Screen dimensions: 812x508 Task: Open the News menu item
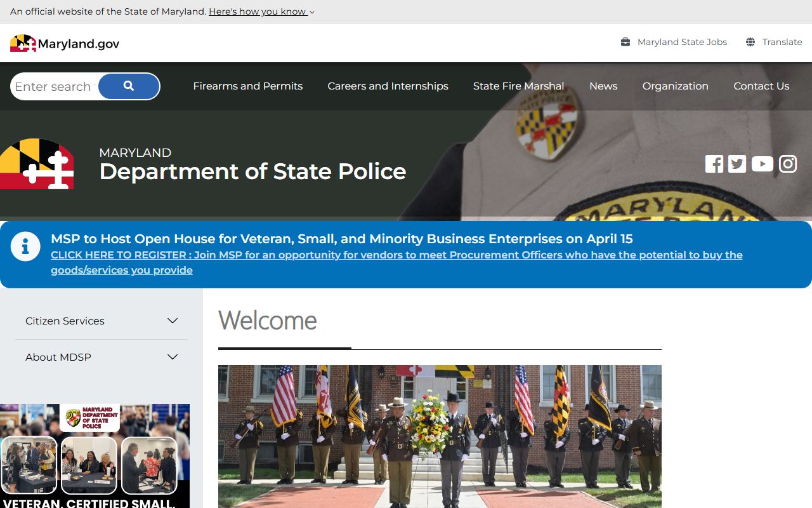[x=603, y=86]
